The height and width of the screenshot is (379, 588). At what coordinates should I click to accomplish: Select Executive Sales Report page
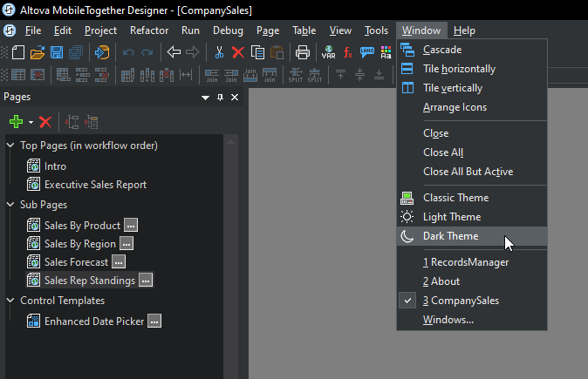tap(95, 185)
